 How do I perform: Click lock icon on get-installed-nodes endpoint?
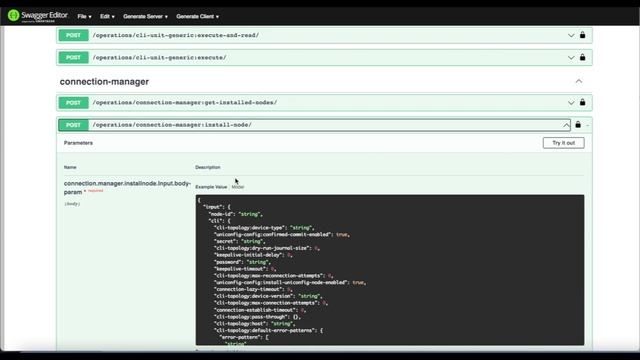point(582,102)
